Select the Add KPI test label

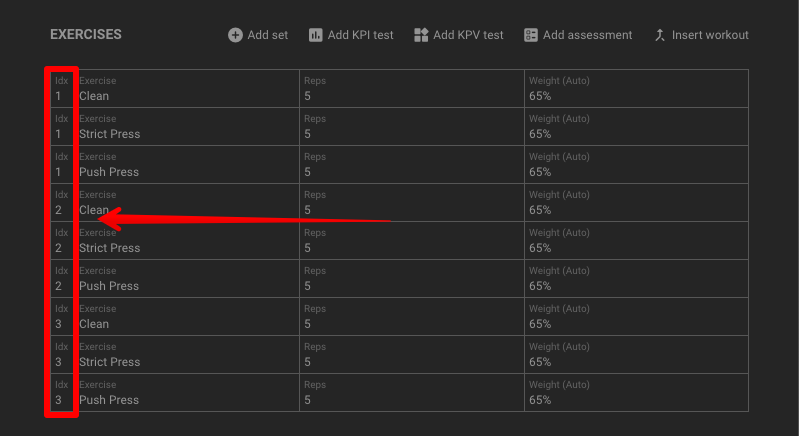coord(360,35)
